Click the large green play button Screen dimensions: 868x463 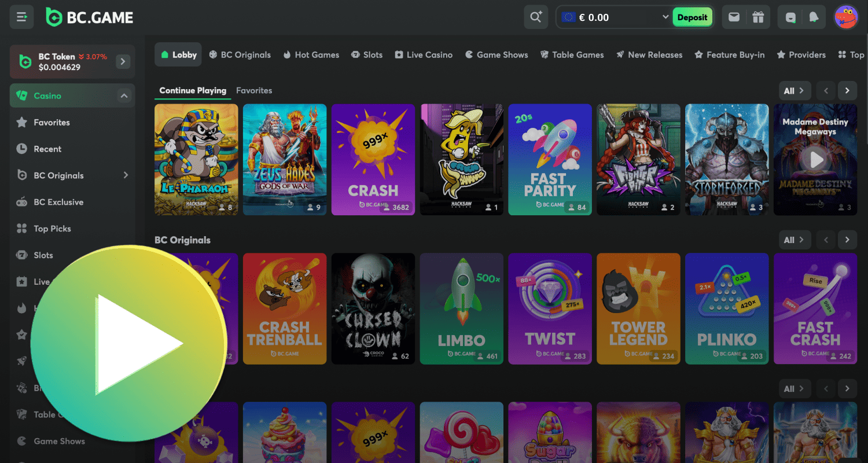(128, 343)
